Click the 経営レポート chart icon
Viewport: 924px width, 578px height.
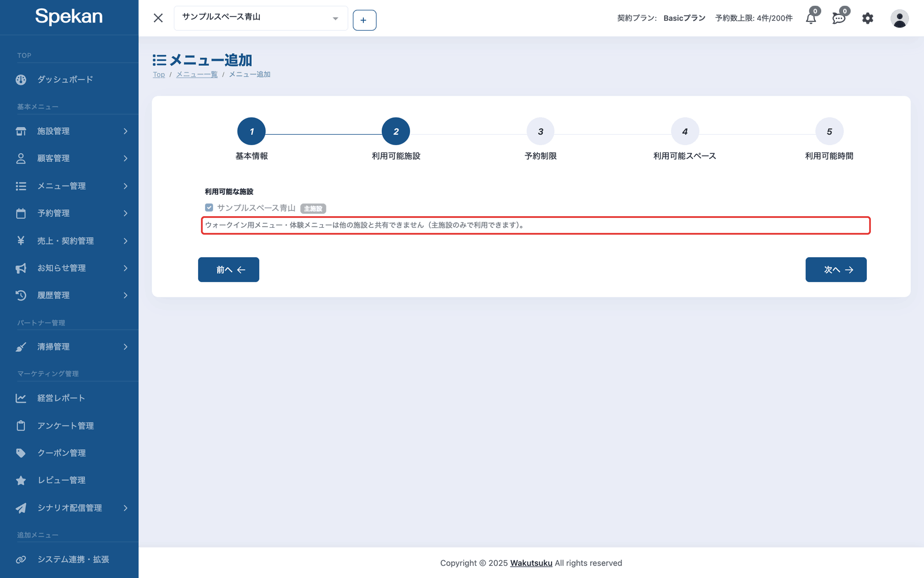click(21, 398)
